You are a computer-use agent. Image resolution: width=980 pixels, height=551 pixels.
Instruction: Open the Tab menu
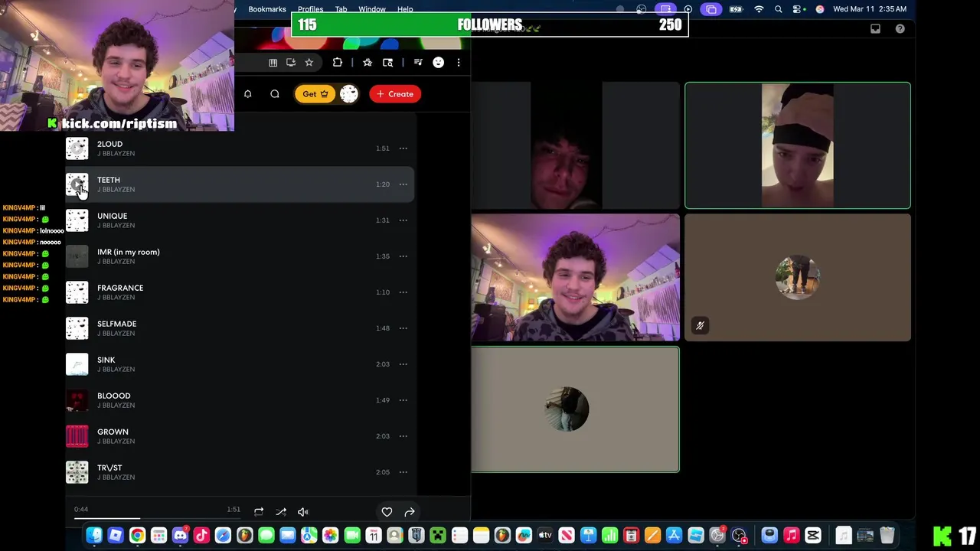[341, 9]
